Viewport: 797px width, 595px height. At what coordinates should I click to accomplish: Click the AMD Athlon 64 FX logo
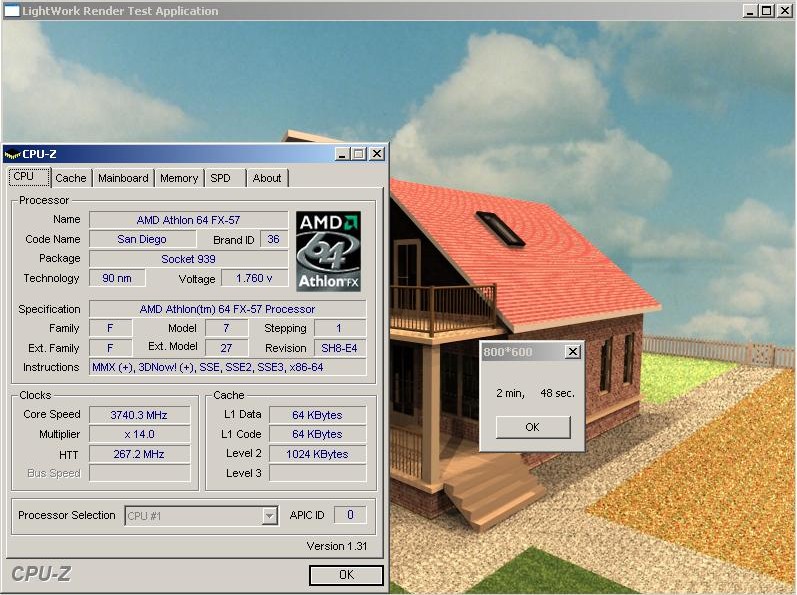(x=328, y=252)
